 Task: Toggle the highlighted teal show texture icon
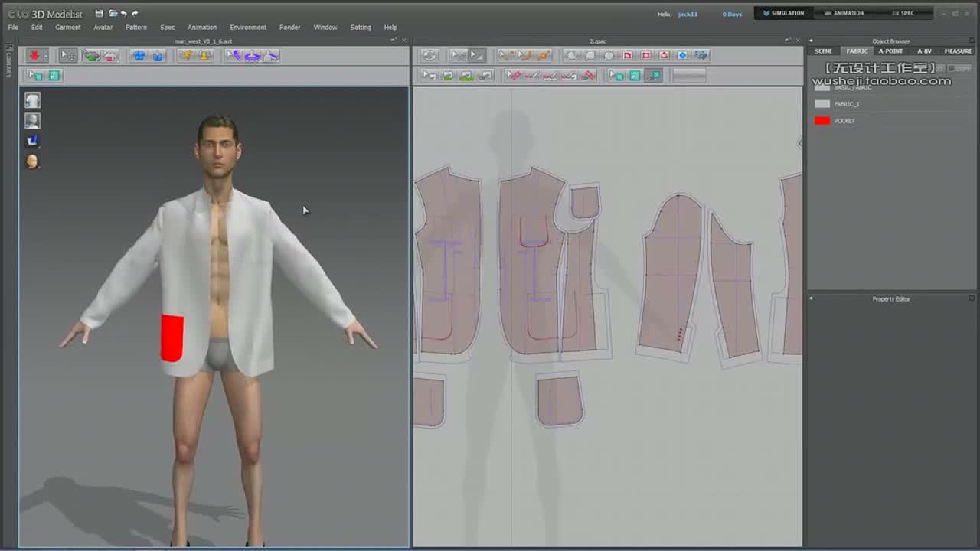(653, 75)
